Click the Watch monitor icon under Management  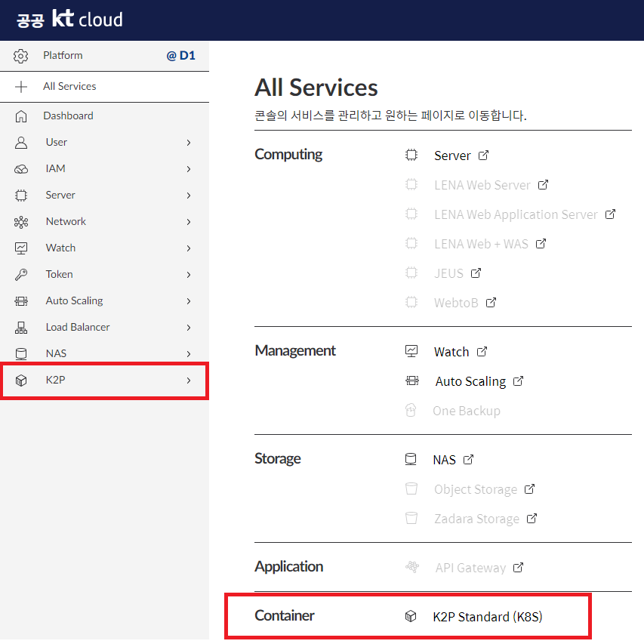click(411, 351)
